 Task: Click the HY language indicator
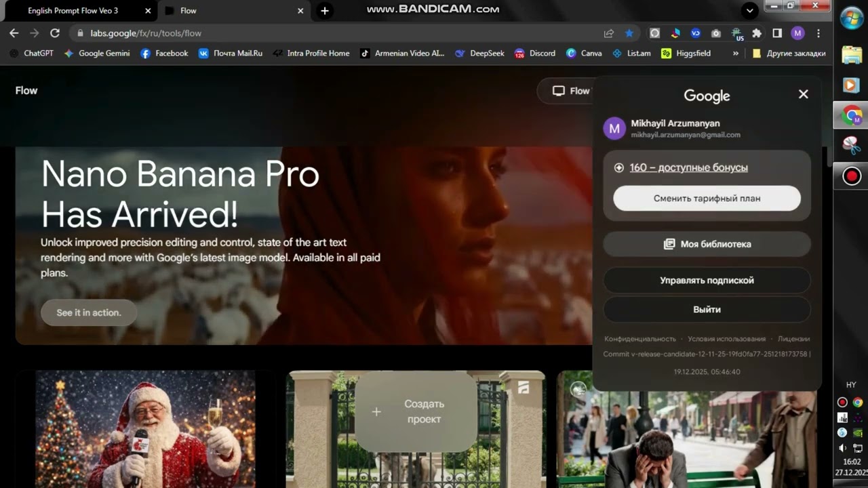pos(851,385)
